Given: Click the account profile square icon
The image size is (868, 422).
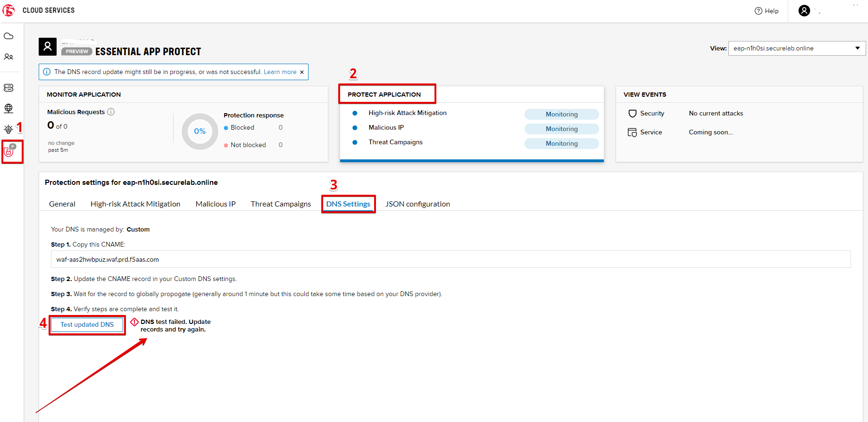Looking at the screenshot, I should (x=48, y=47).
